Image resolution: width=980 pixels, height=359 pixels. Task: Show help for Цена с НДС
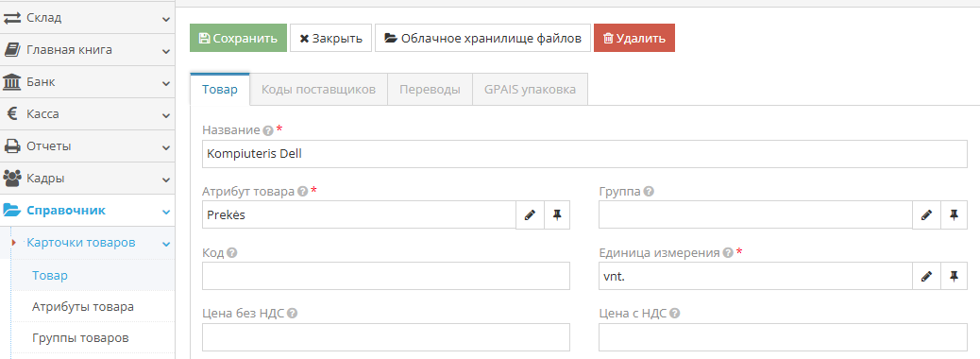tap(675, 314)
